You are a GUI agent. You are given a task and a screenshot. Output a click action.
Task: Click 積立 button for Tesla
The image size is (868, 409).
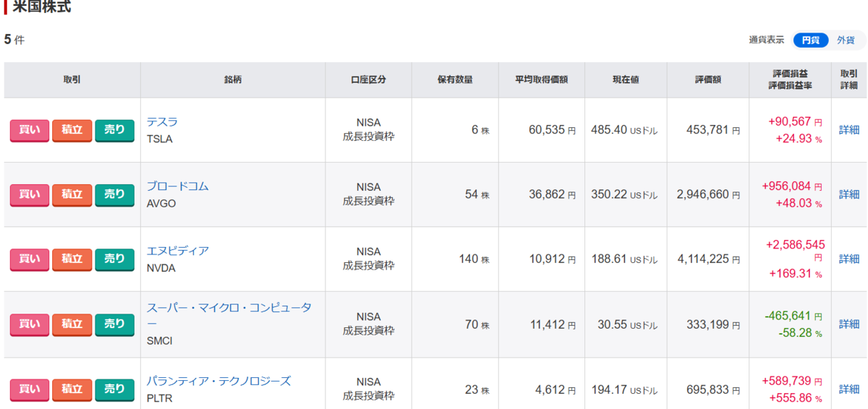(x=72, y=130)
